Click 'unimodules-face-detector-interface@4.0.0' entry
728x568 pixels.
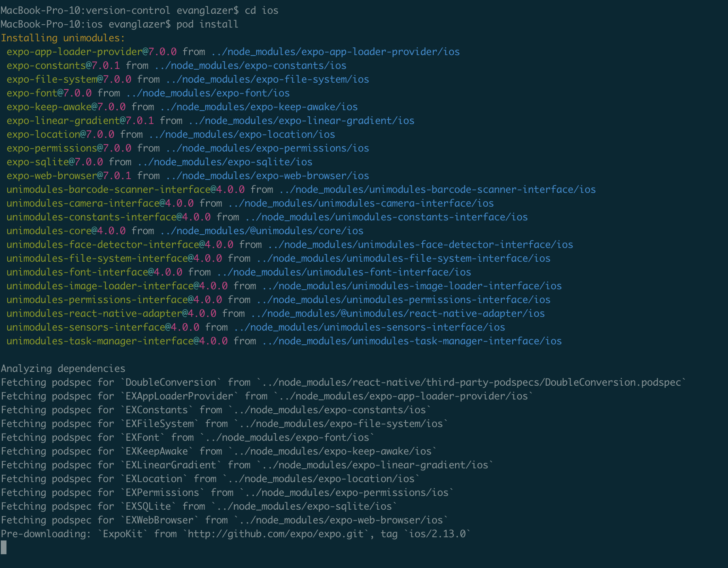tap(120, 245)
